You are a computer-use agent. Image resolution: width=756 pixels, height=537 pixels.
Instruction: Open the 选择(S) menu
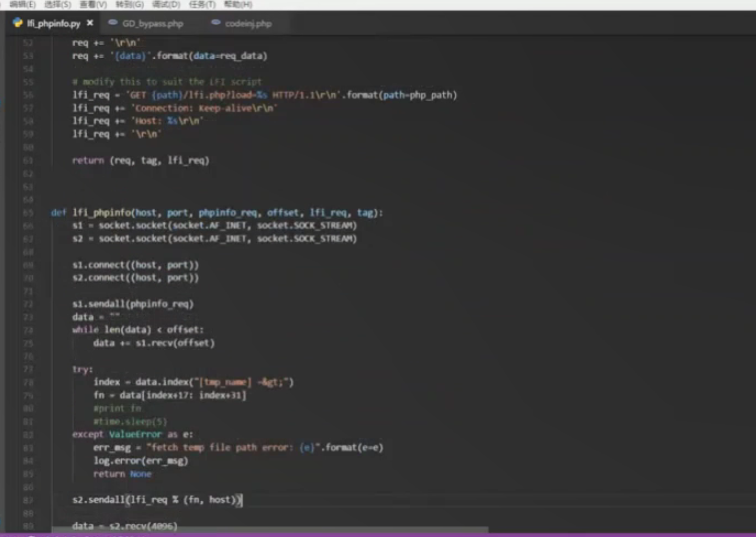58,4
